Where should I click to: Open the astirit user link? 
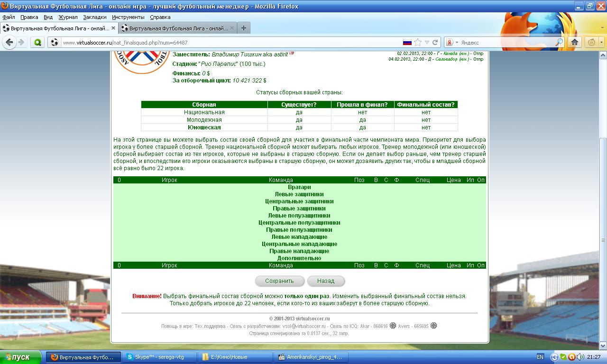[281, 55]
